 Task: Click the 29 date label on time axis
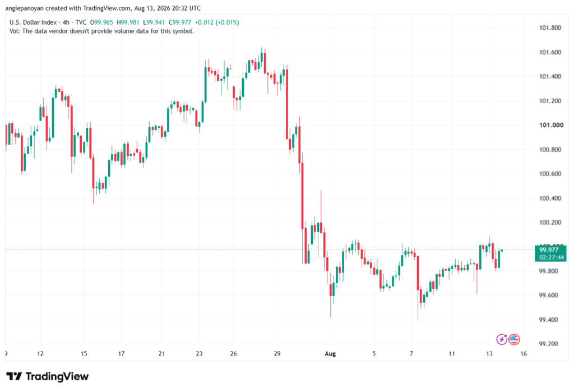[x=277, y=353]
